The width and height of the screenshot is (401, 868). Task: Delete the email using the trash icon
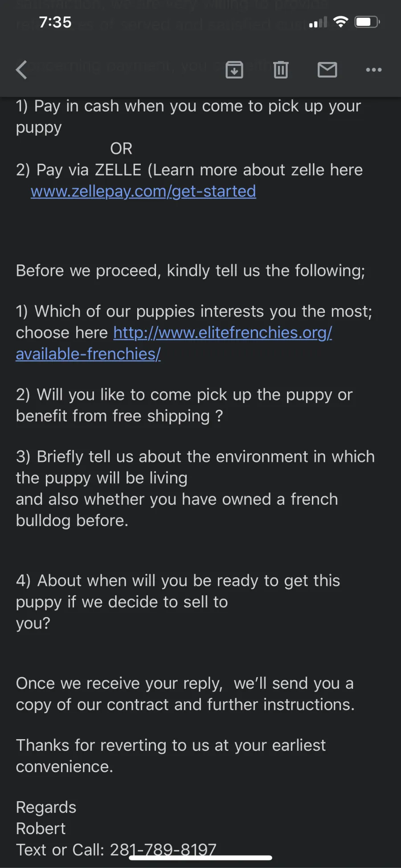point(281,70)
